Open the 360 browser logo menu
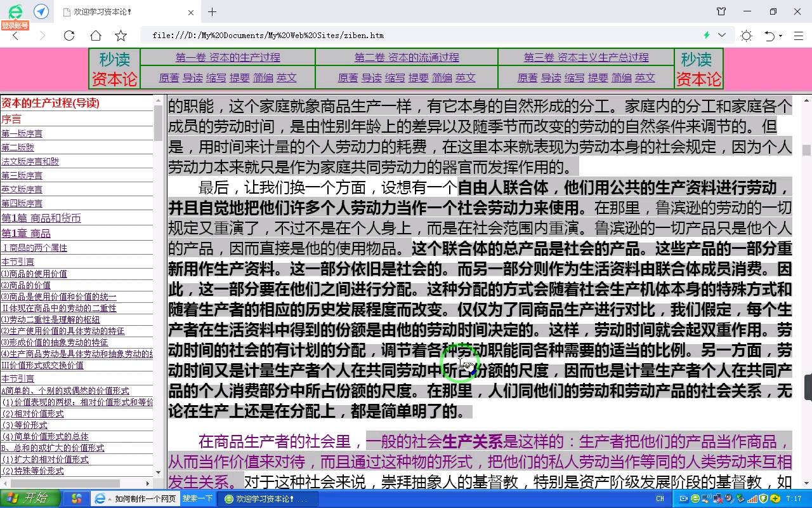The image size is (812, 508). point(15,11)
